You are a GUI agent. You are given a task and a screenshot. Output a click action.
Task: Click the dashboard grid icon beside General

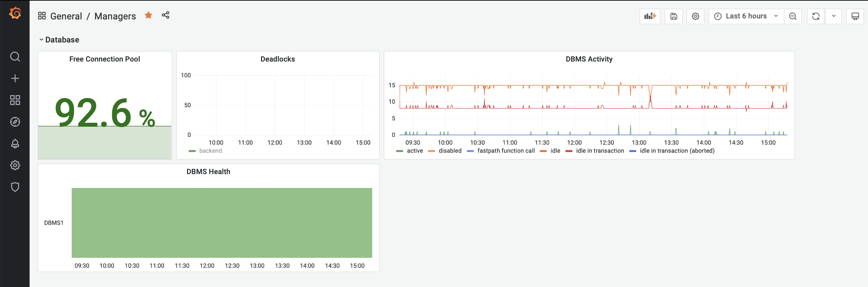(x=42, y=16)
